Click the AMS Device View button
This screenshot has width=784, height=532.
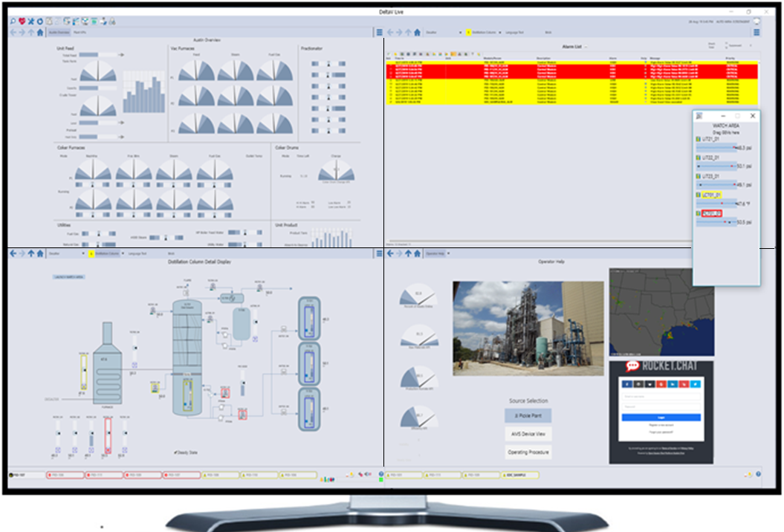click(x=528, y=434)
